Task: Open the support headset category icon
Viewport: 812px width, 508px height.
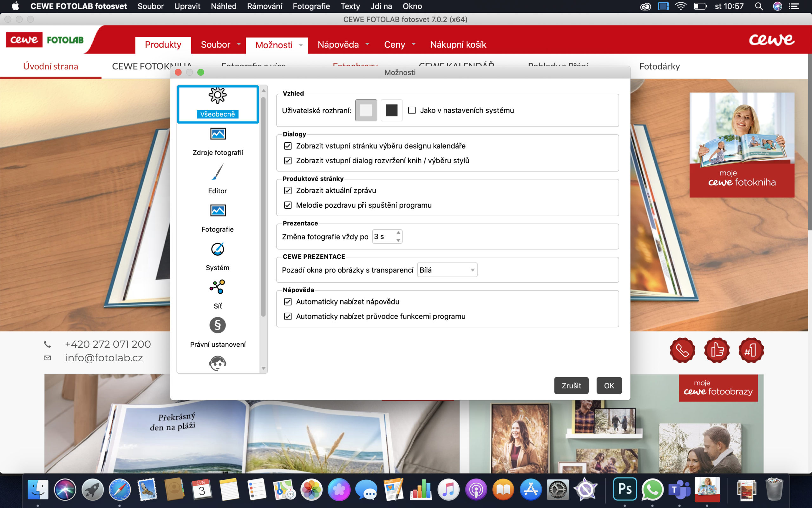Action: click(218, 364)
